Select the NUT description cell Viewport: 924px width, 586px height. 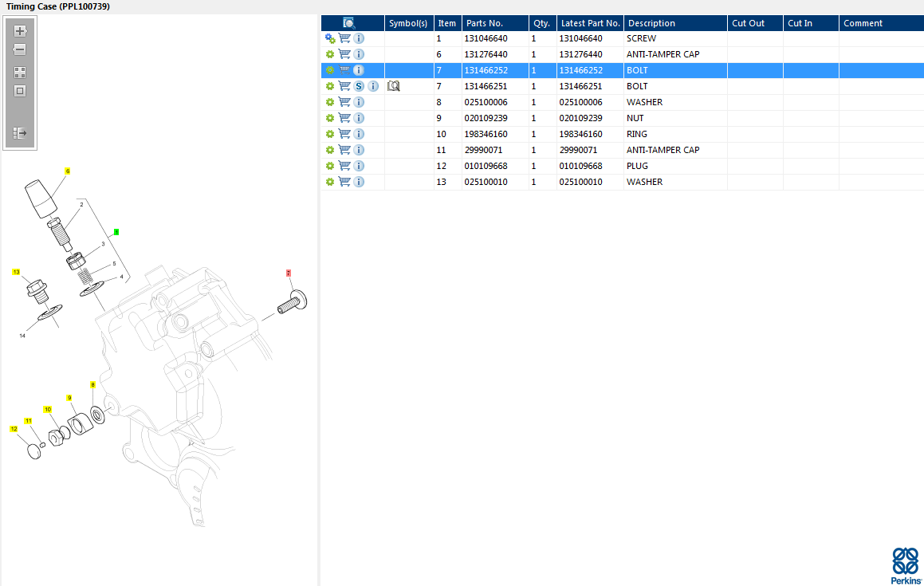tap(675, 118)
